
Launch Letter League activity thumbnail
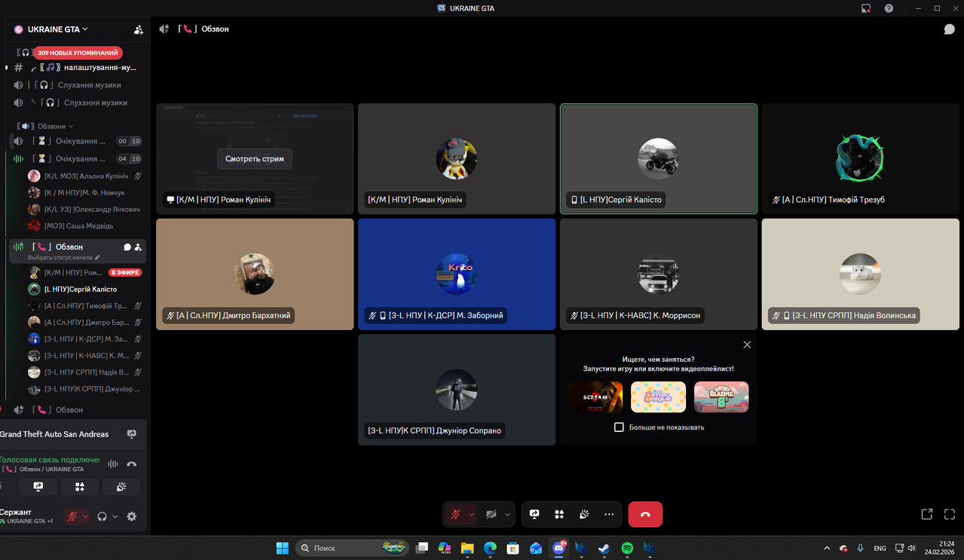(x=658, y=397)
